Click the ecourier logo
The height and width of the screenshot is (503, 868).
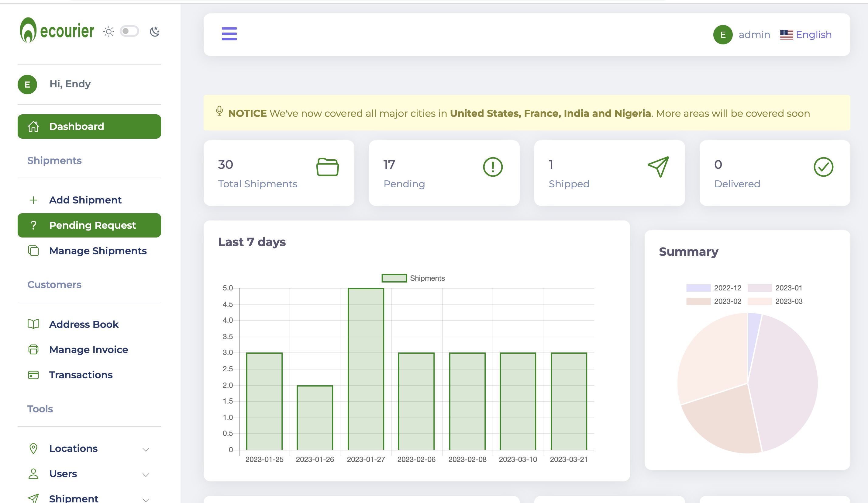pos(57,31)
